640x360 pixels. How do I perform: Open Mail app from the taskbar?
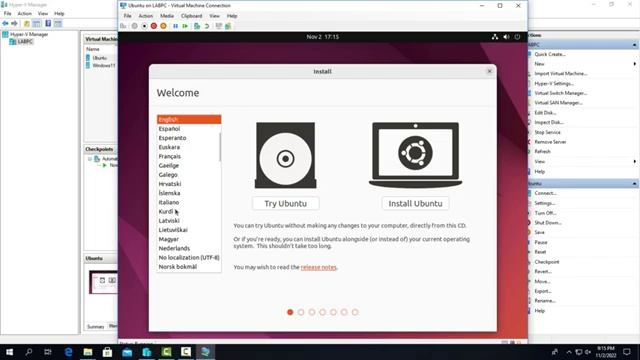[x=127, y=352]
